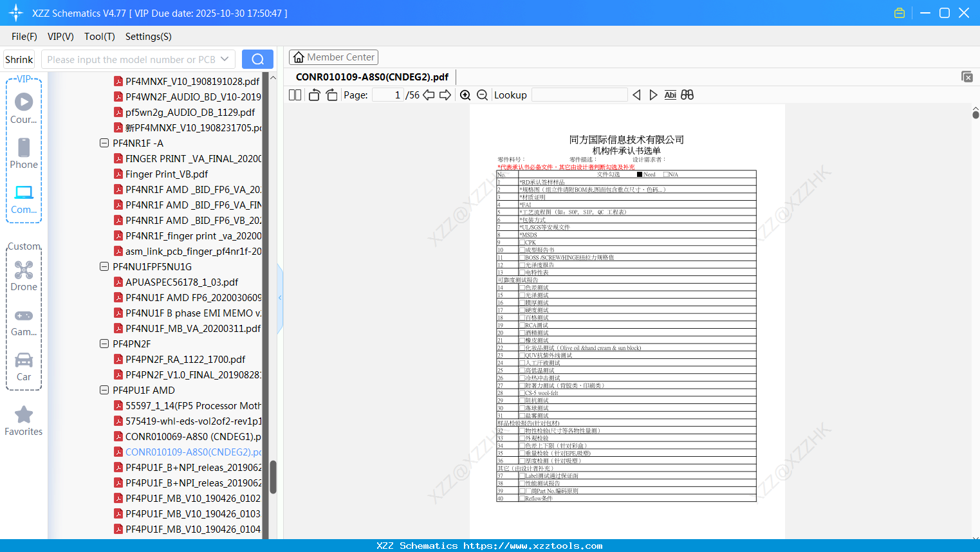Rotate the page counterclockwise
Image resolution: width=980 pixels, height=552 pixels.
click(314, 95)
